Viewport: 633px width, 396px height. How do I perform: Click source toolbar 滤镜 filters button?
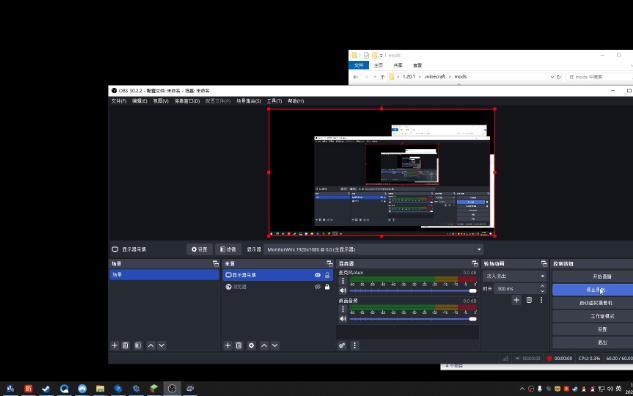(x=228, y=249)
